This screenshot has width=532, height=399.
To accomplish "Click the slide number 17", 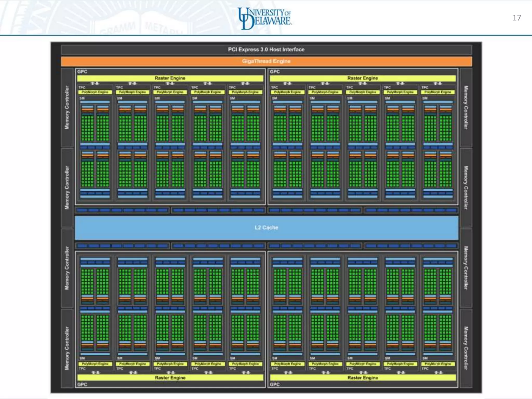I will 517,18.
